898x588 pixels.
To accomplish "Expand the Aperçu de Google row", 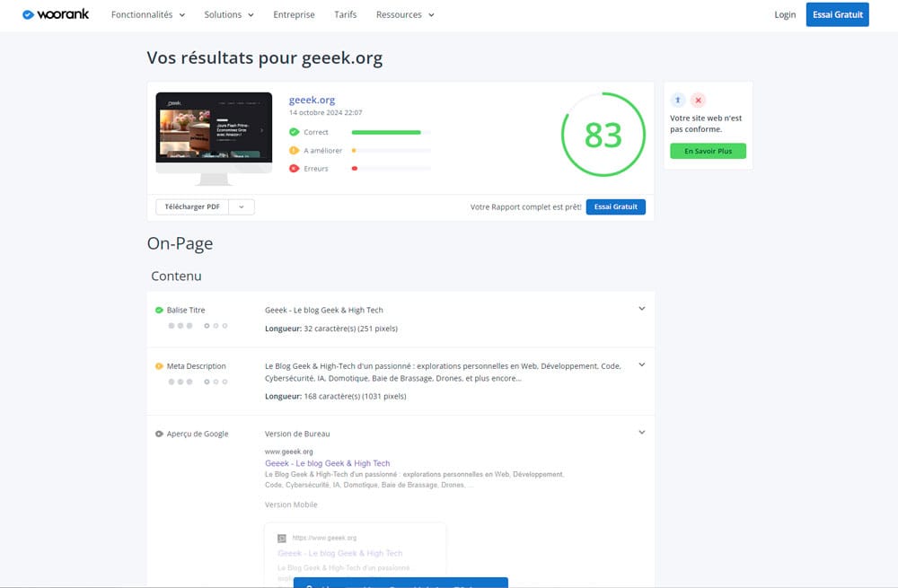I will click(x=642, y=433).
